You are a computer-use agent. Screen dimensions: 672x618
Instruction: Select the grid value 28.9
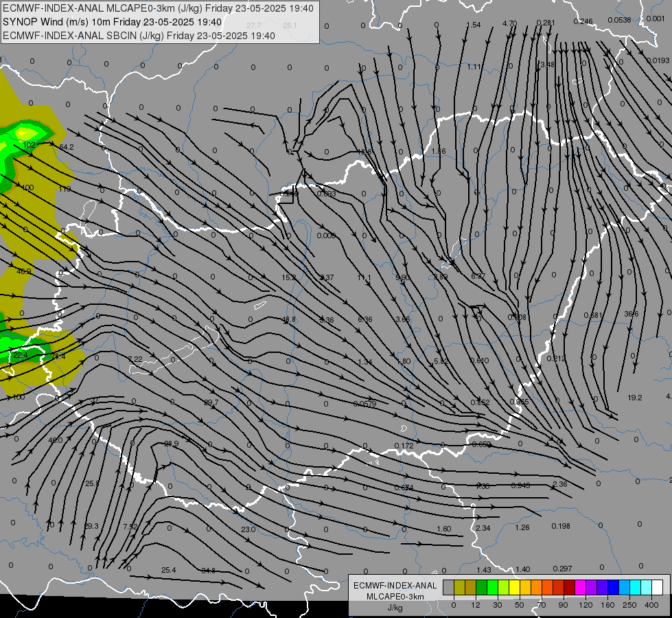(x=172, y=444)
